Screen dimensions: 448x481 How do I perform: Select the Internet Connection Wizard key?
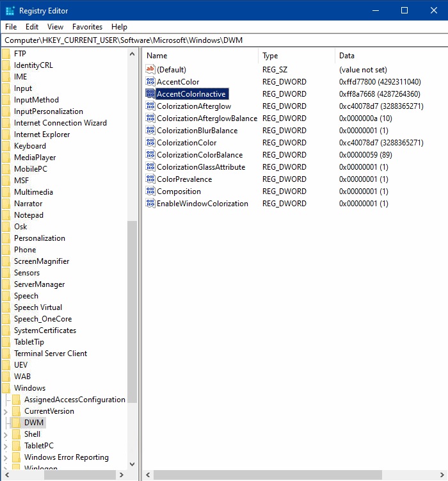[x=60, y=123]
